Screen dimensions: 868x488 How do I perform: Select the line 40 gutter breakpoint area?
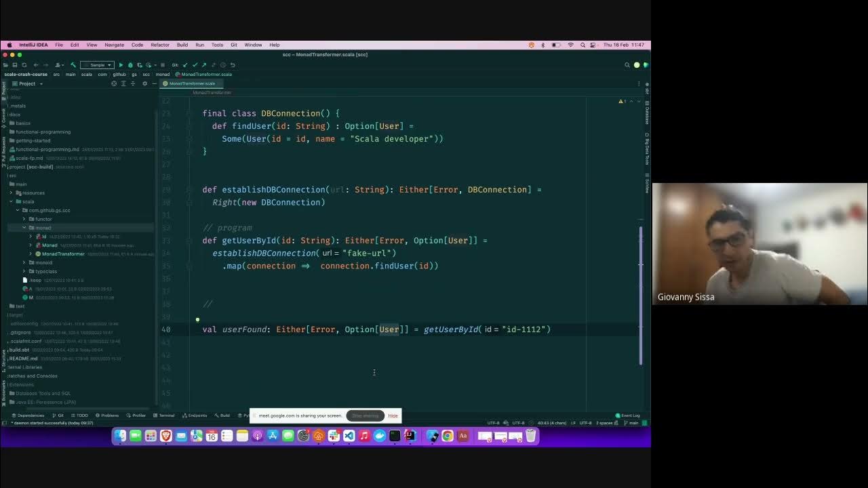[182, 329]
